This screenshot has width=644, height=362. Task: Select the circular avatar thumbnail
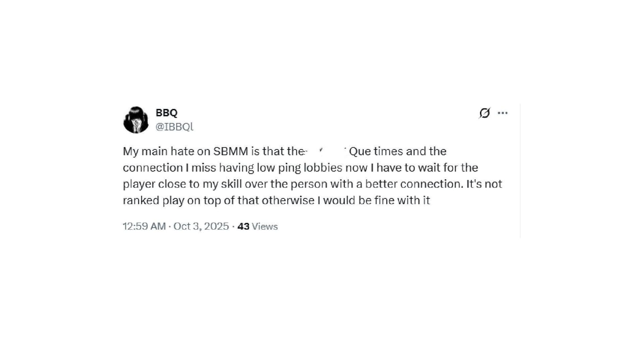click(136, 119)
